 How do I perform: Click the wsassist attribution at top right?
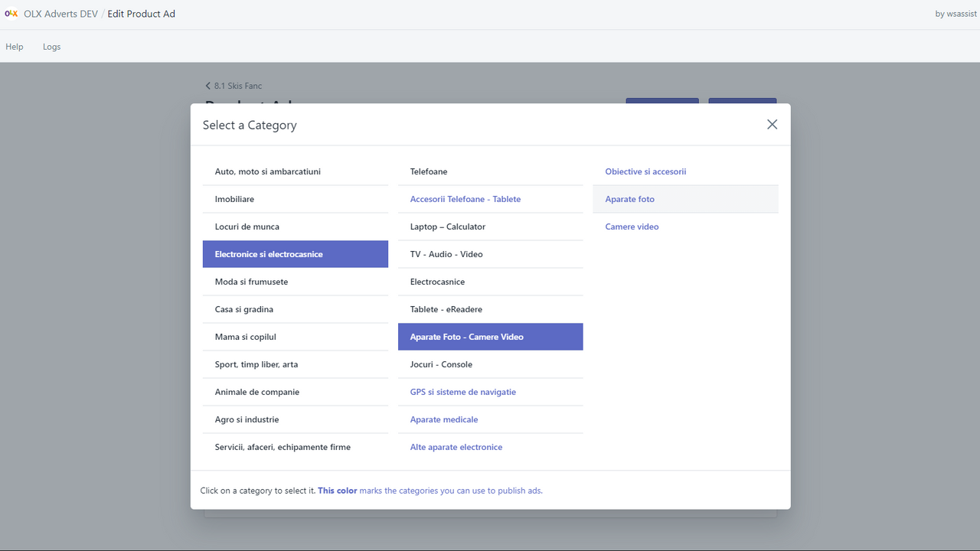coord(955,13)
